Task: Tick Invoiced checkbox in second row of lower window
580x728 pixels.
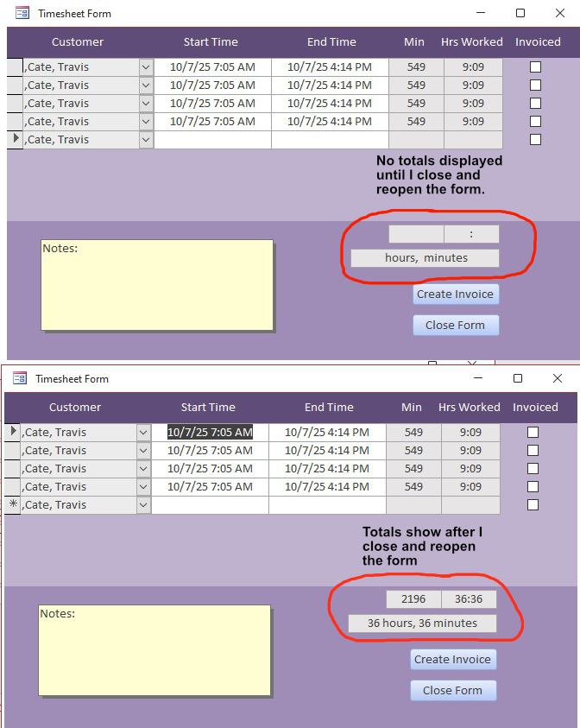Action: [533, 450]
